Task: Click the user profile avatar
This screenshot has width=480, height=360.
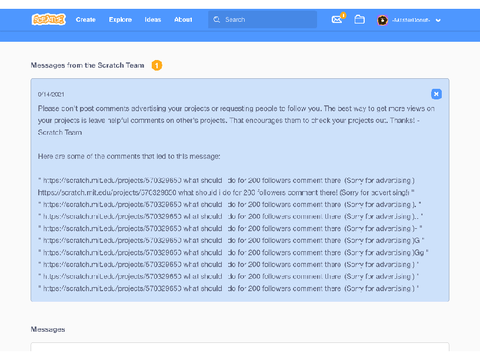Action: coord(382,20)
